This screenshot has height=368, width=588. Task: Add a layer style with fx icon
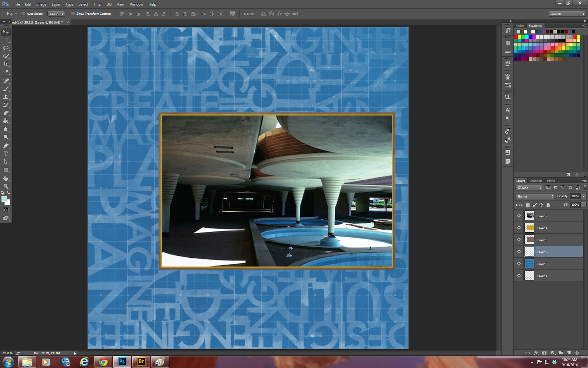pos(536,353)
